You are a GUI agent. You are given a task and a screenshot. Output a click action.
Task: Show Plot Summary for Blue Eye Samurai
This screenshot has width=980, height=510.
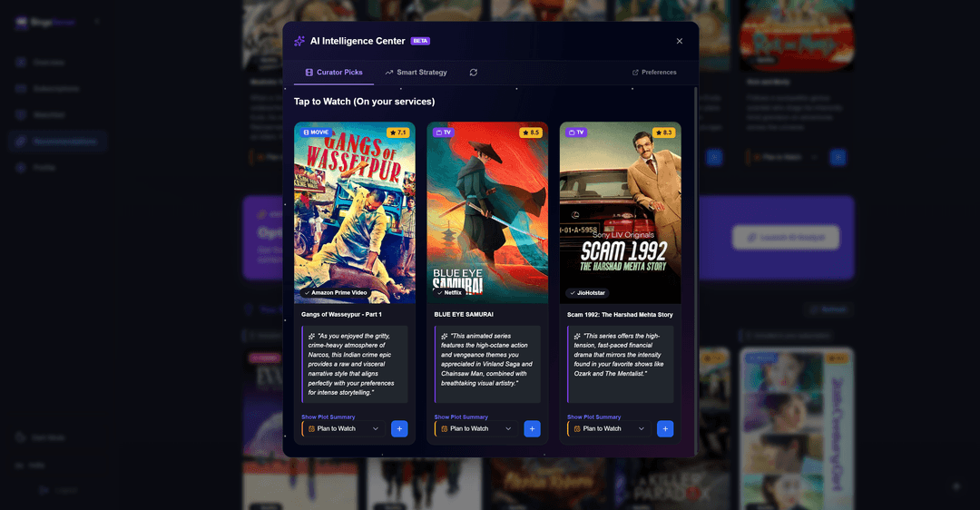pyautogui.click(x=461, y=417)
